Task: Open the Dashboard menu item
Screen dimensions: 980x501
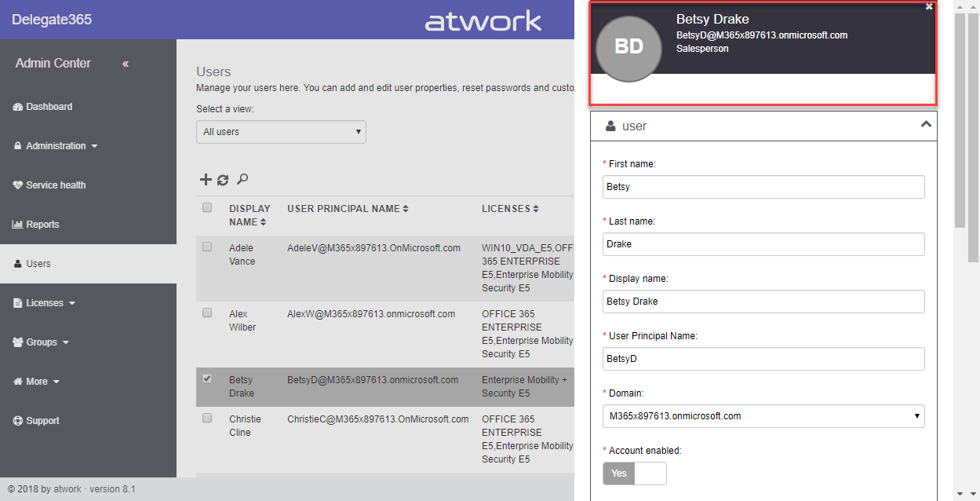Action: tap(49, 107)
